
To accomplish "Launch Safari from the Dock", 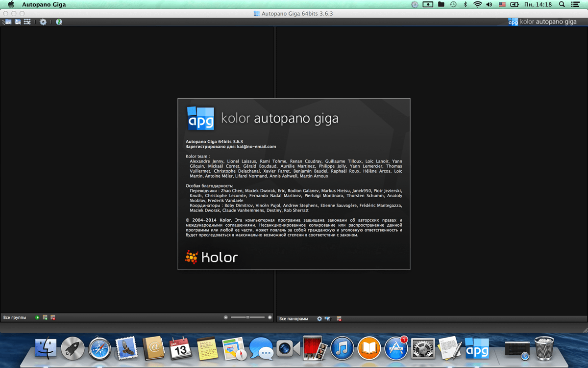I will pos(100,349).
